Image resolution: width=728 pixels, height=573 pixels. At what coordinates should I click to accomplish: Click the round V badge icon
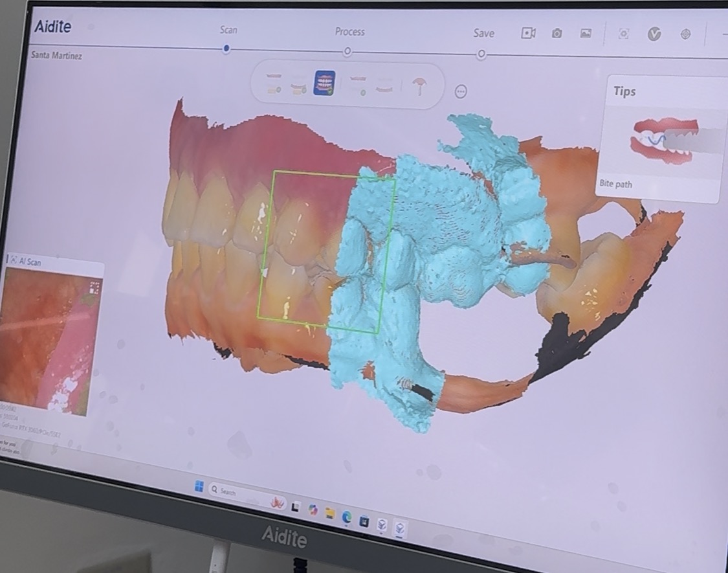pos(654,34)
